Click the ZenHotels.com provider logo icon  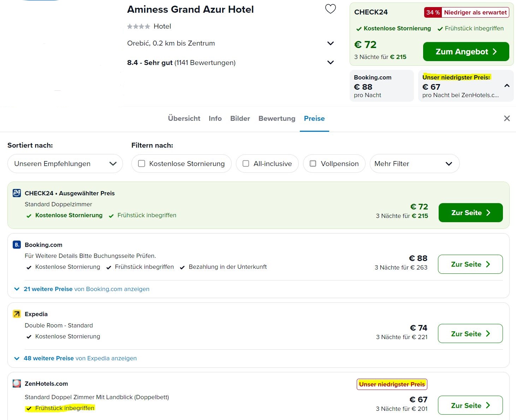tap(17, 383)
